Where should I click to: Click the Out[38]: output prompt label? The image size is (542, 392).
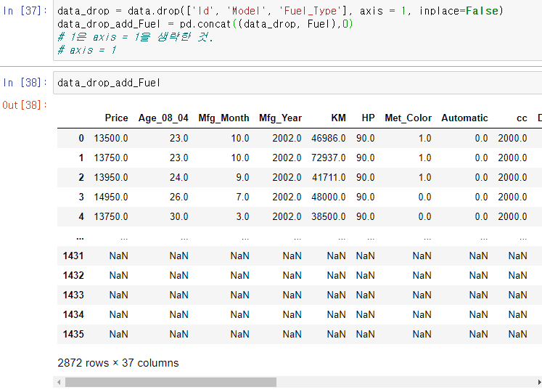pyautogui.click(x=25, y=105)
